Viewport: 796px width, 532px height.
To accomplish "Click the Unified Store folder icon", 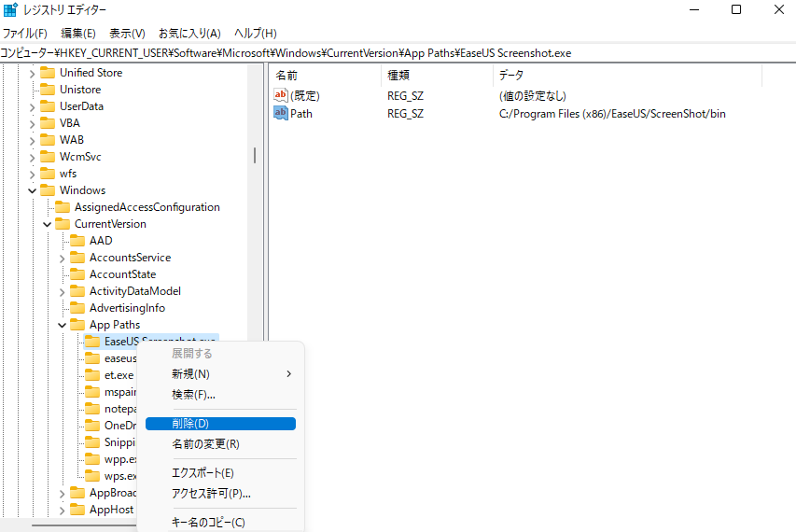I will pos(48,73).
